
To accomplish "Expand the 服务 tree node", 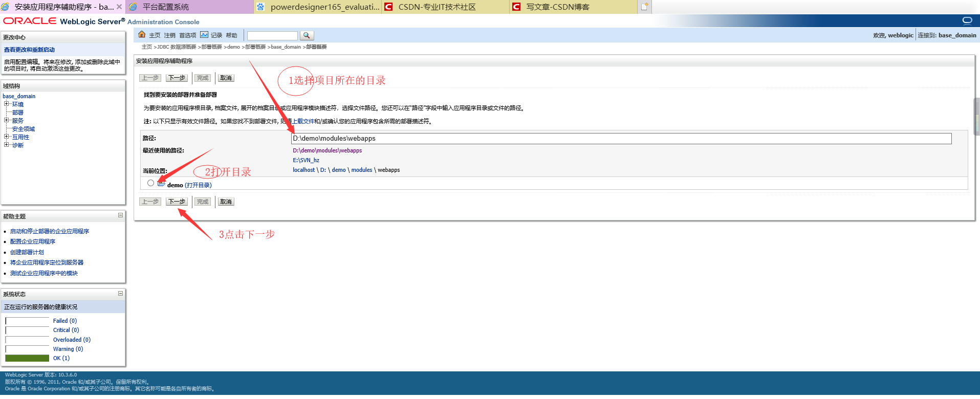I will coord(7,120).
